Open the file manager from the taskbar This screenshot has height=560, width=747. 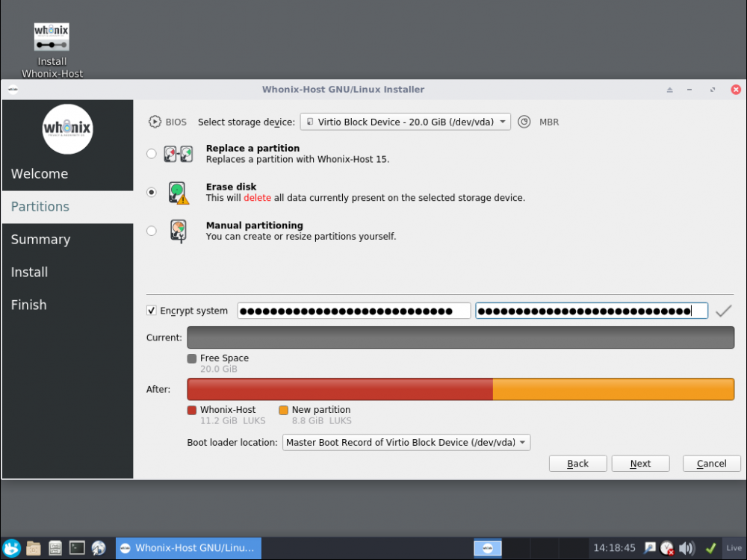(x=33, y=547)
